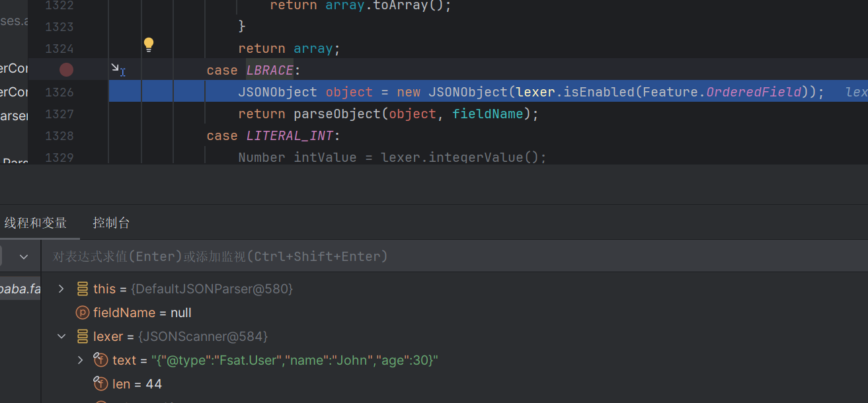Viewport: 868px width, 403px height.
Task: Click the parameter icon beside fieldName
Action: tap(83, 312)
